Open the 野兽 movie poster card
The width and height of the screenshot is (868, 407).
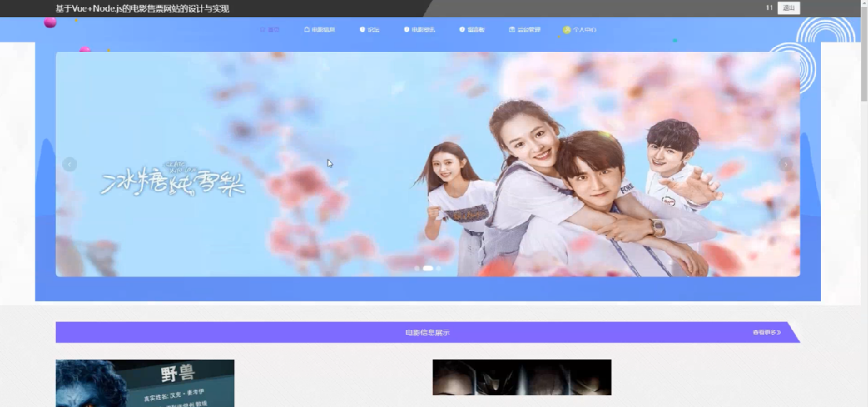145,383
